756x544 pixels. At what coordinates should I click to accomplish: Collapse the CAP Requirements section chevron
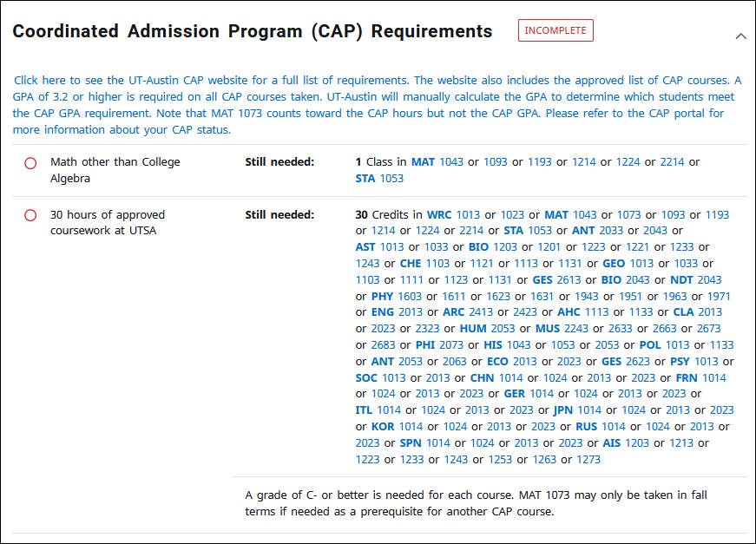(x=740, y=36)
